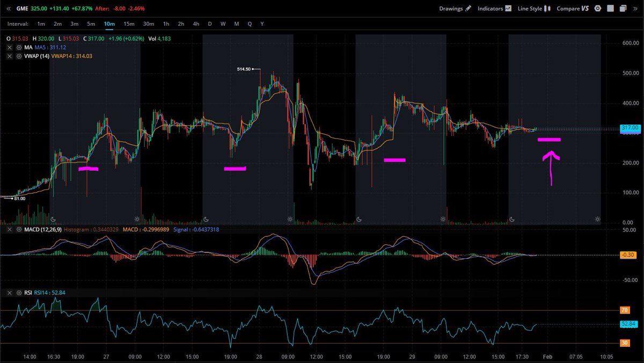Click the 514.50 high price marker
The height and width of the screenshot is (363, 644).
[x=244, y=69]
